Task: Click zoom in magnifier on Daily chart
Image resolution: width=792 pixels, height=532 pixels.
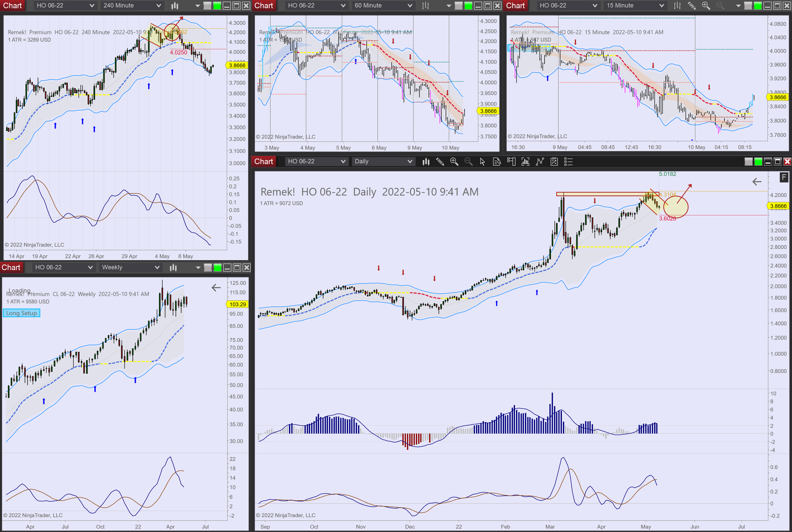Action: pos(454,161)
